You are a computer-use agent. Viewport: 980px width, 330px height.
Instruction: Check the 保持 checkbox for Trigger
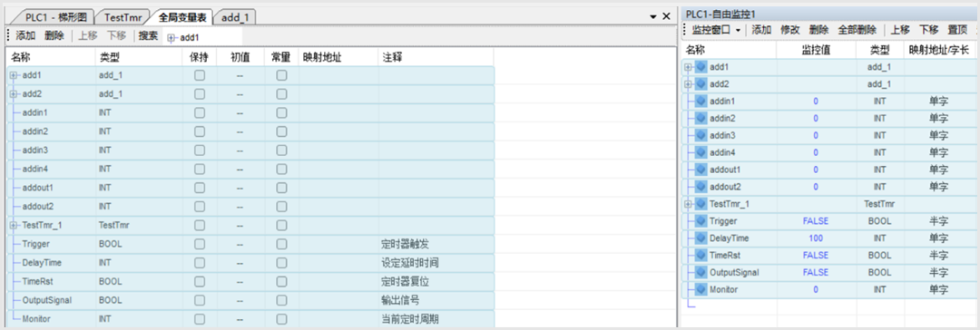tap(200, 244)
